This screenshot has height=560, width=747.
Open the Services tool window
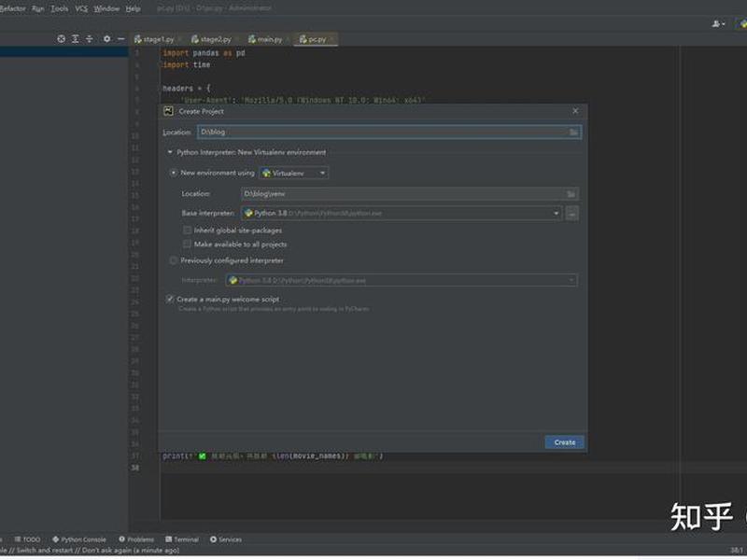(226, 539)
